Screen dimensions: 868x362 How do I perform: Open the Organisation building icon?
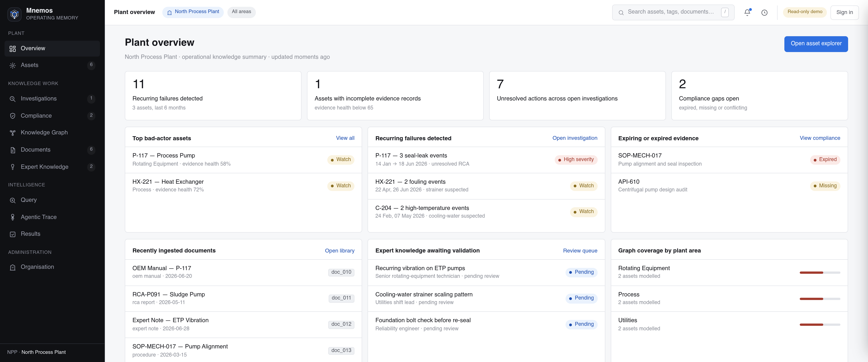[x=13, y=267]
